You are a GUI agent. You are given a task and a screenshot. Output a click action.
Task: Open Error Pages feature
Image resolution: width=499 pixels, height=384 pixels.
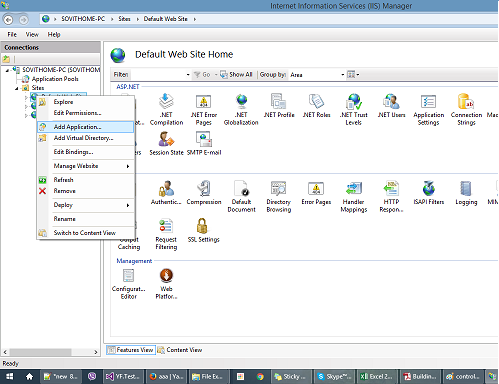pyautogui.click(x=316, y=193)
